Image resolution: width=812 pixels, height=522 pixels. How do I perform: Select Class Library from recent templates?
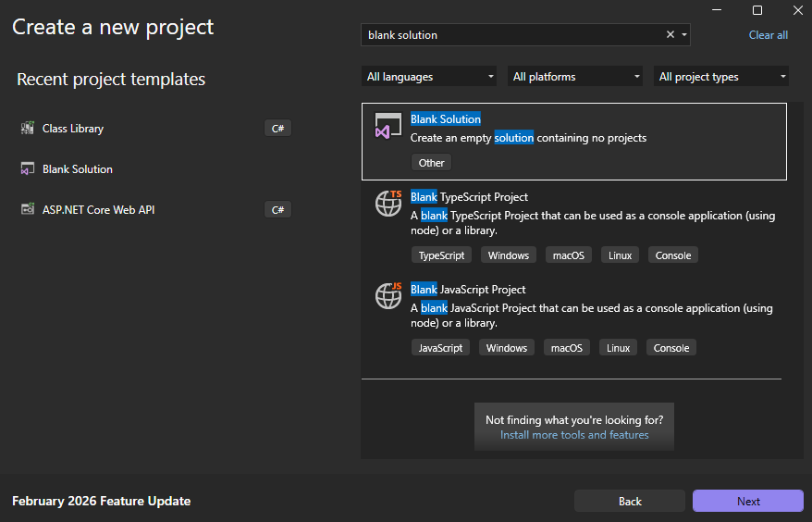click(73, 129)
